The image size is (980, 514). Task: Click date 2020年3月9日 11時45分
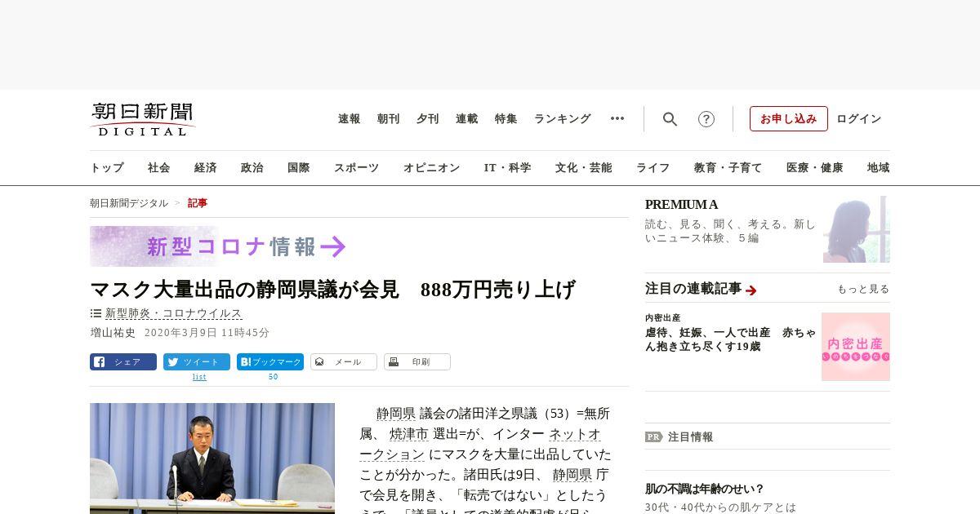coord(207,333)
